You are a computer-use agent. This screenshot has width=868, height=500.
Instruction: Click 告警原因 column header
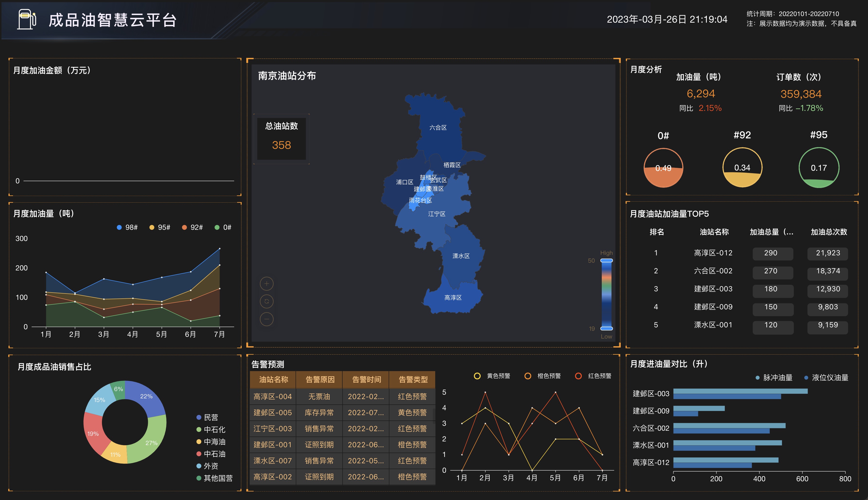pyautogui.click(x=320, y=379)
